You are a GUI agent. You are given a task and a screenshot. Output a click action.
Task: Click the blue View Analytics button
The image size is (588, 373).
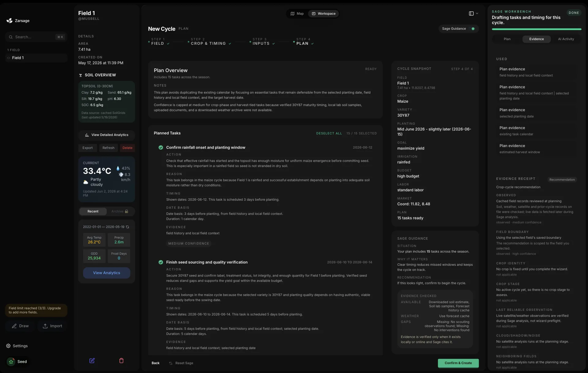(107, 273)
